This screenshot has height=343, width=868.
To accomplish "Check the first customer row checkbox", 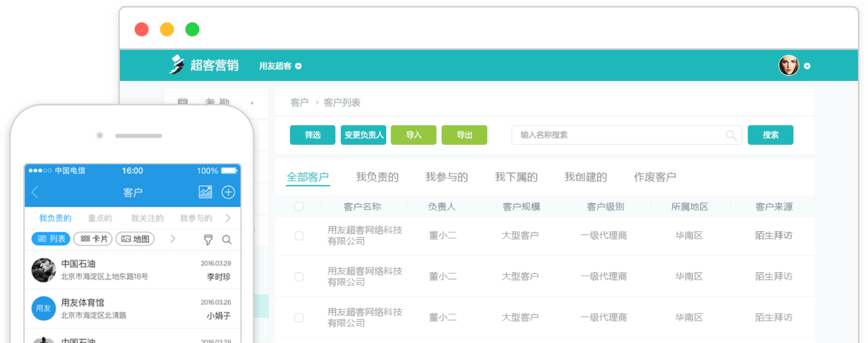I will [299, 236].
